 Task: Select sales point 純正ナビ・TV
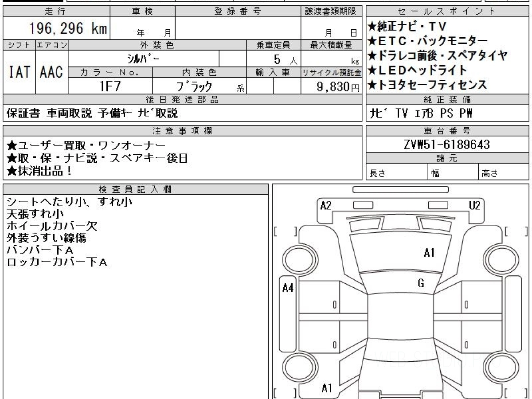pos(407,27)
